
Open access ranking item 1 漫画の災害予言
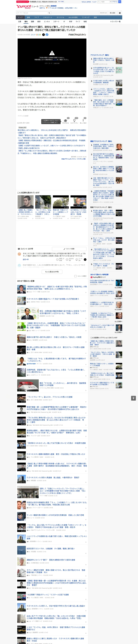[x=104, y=60]
